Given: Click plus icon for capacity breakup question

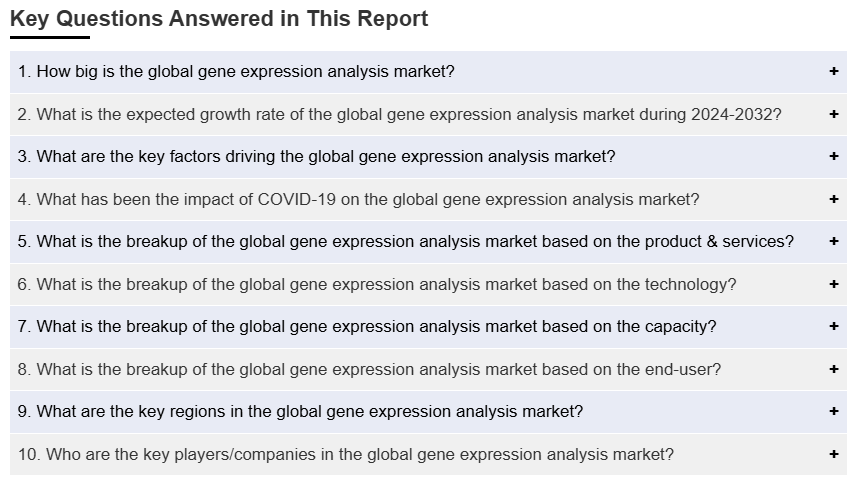Looking at the screenshot, I should [x=833, y=326].
